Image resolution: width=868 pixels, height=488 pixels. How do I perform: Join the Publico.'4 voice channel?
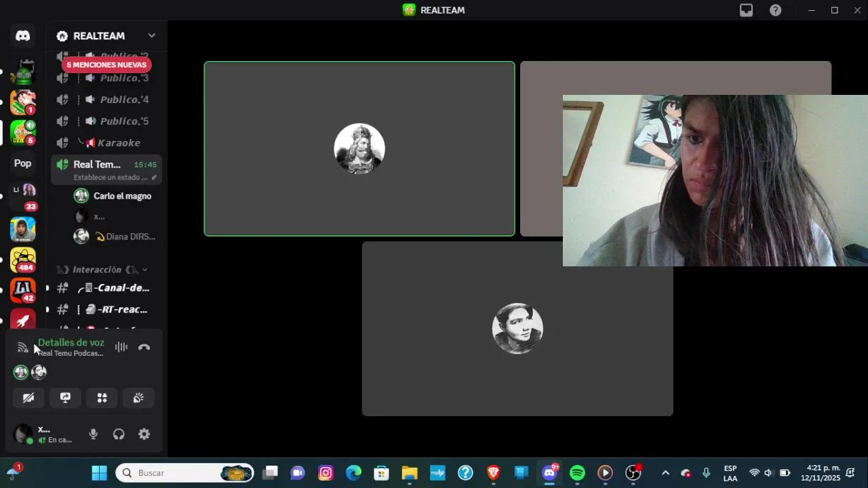tap(106, 100)
